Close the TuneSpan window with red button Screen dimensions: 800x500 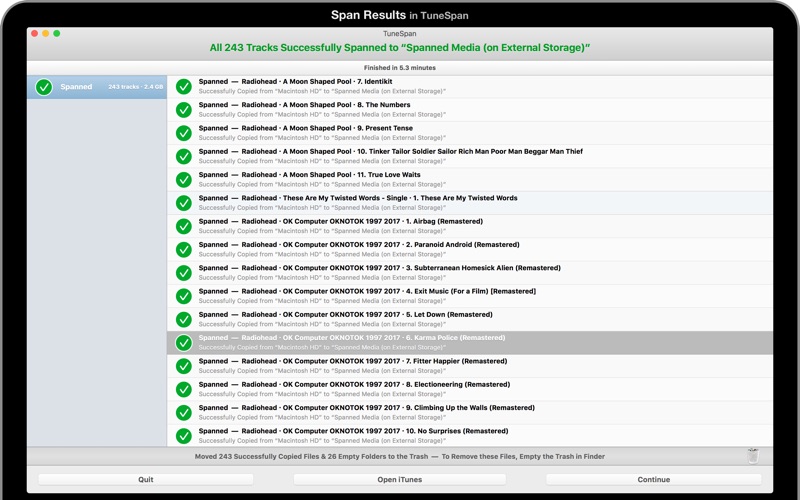[x=35, y=34]
